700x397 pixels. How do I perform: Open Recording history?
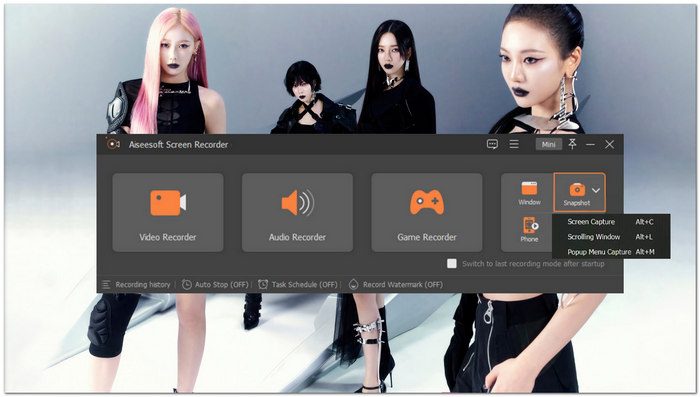tap(136, 284)
